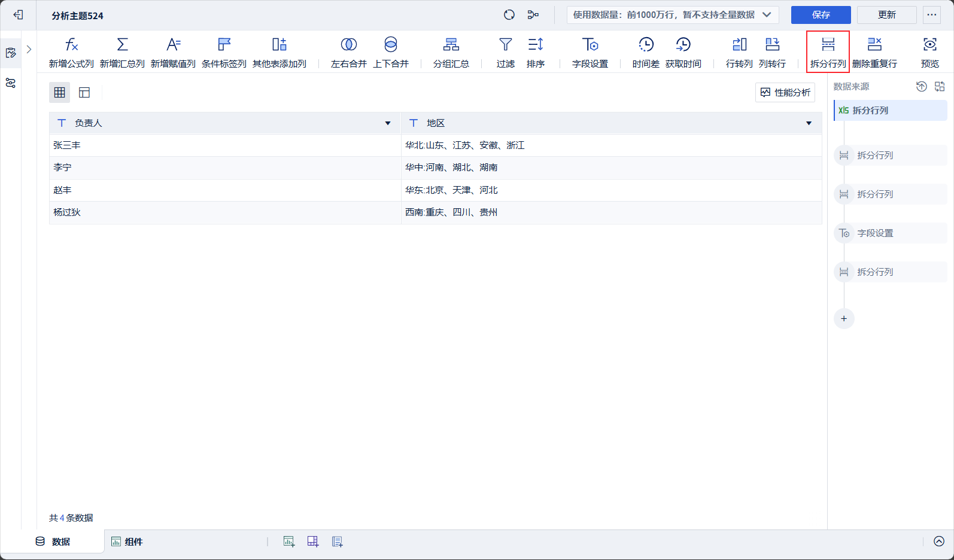Click the restore history icon near 数据来源
Image resolution: width=954 pixels, height=560 pixels.
pyautogui.click(x=922, y=87)
